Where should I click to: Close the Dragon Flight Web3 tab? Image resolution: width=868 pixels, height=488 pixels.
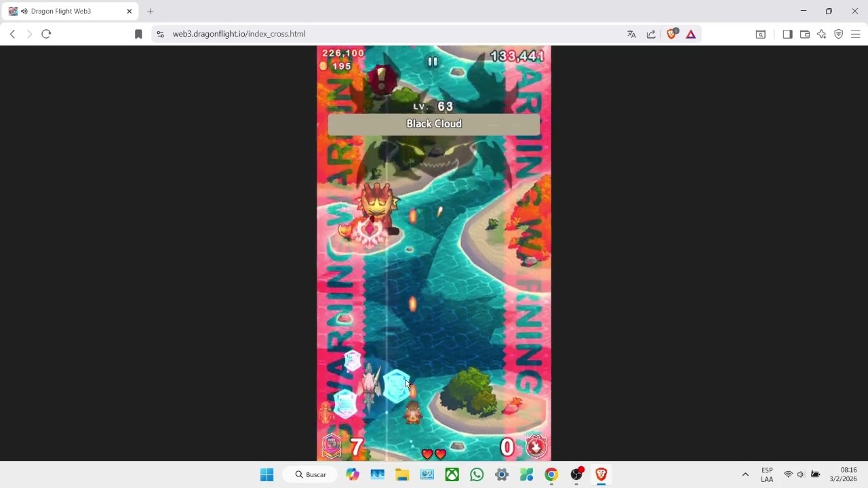coord(129,12)
